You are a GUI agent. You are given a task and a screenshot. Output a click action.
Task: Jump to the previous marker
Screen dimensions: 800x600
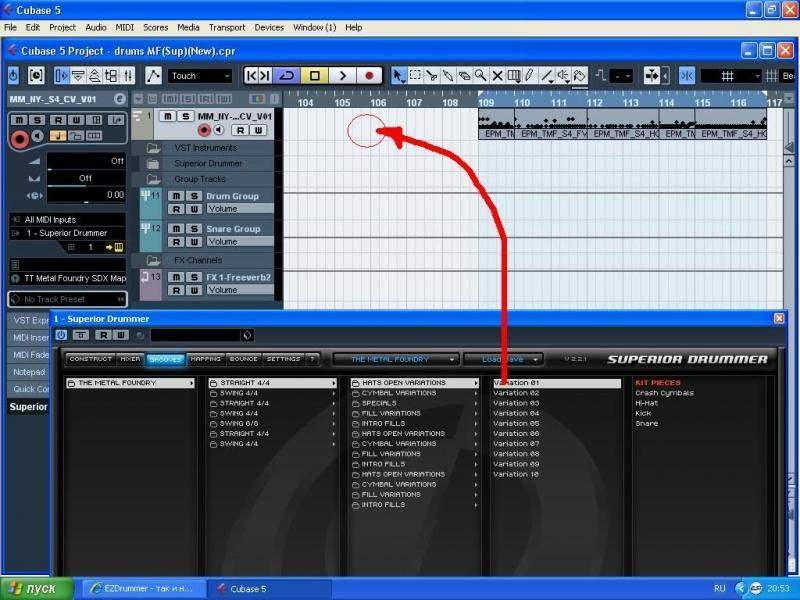tap(251, 76)
